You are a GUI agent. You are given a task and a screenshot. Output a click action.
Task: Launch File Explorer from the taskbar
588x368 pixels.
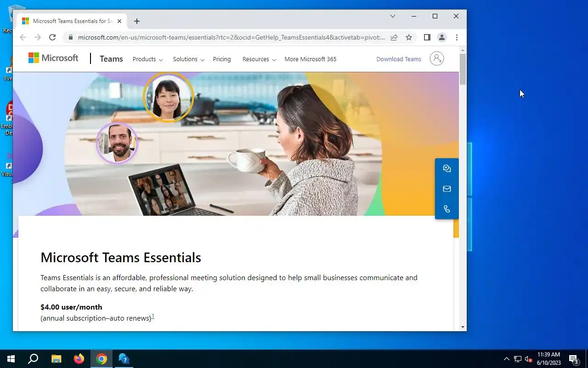[56, 359]
